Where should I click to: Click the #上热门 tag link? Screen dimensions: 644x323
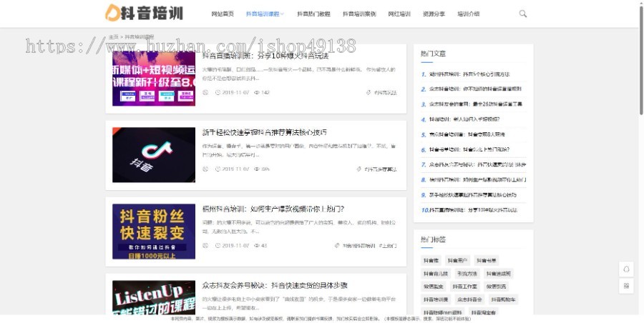388,246
